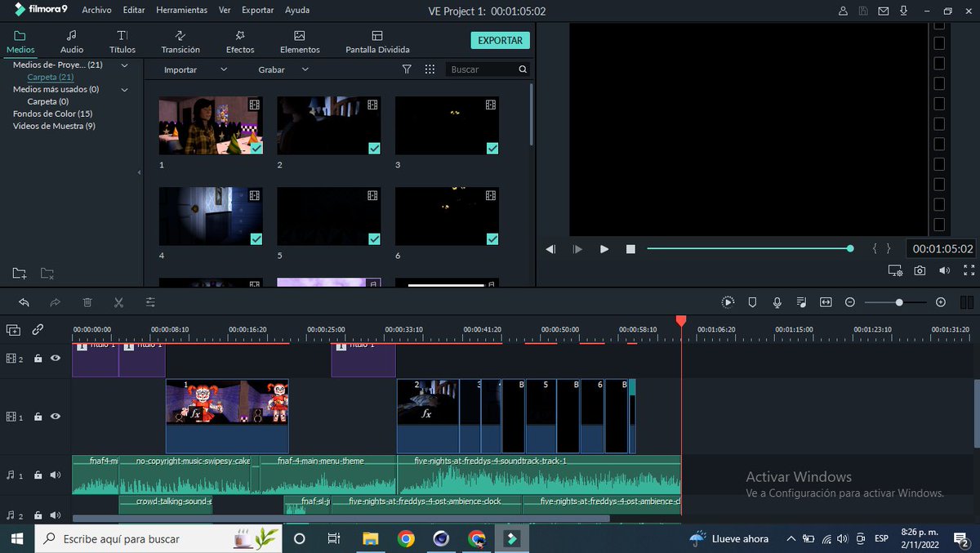The width and height of the screenshot is (980, 553).
Task: Open the Audio Mixer icon
Action: (x=801, y=302)
